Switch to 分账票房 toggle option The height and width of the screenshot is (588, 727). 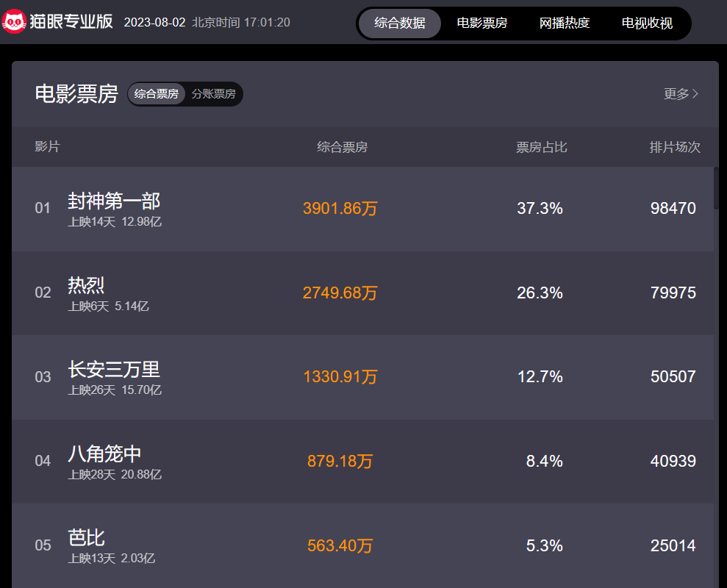(213, 94)
